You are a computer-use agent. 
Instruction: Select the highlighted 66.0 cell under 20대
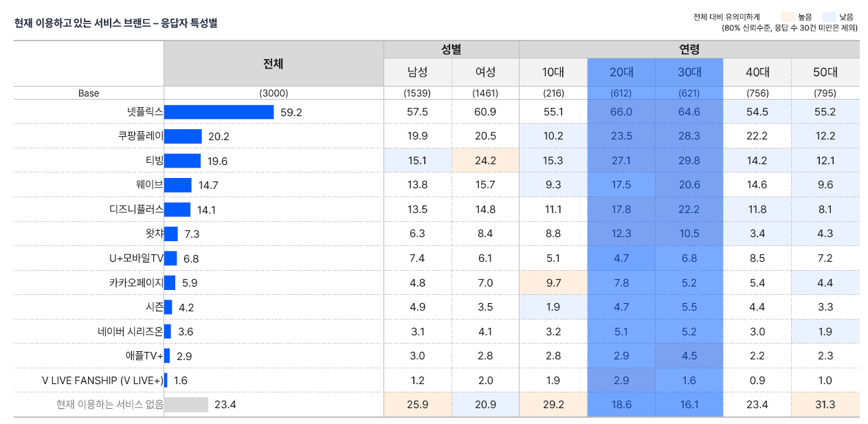[x=621, y=111]
